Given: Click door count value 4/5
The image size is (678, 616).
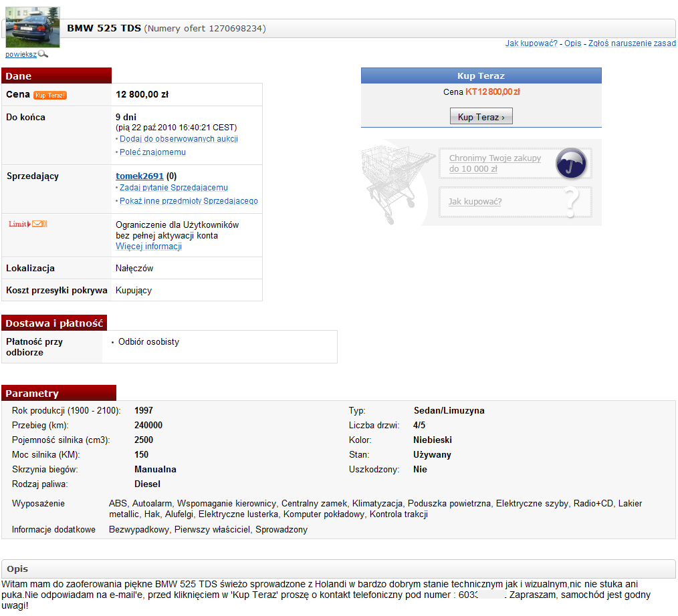Looking at the screenshot, I should [x=419, y=425].
